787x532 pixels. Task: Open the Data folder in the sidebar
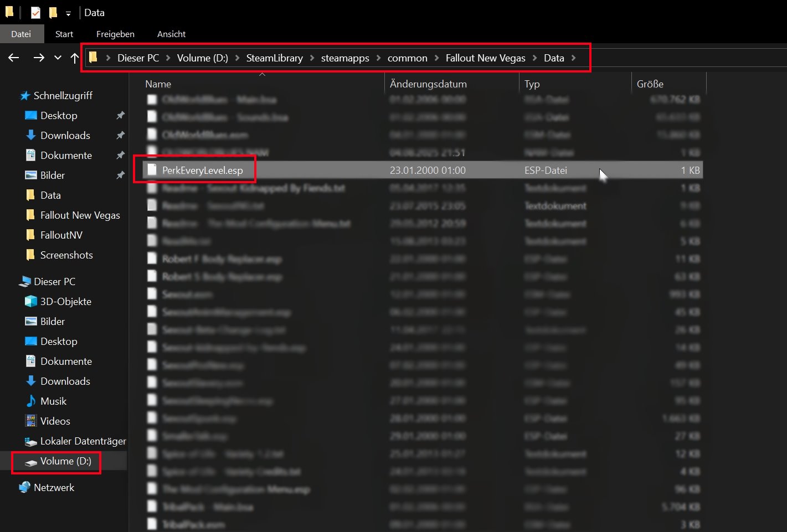pos(50,195)
